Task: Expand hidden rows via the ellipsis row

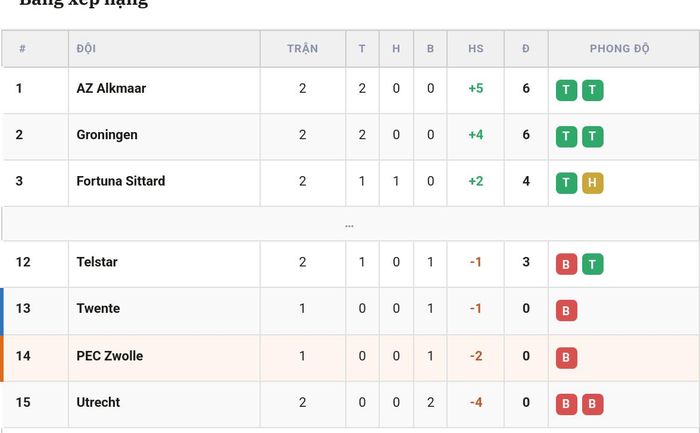Action: click(x=349, y=225)
